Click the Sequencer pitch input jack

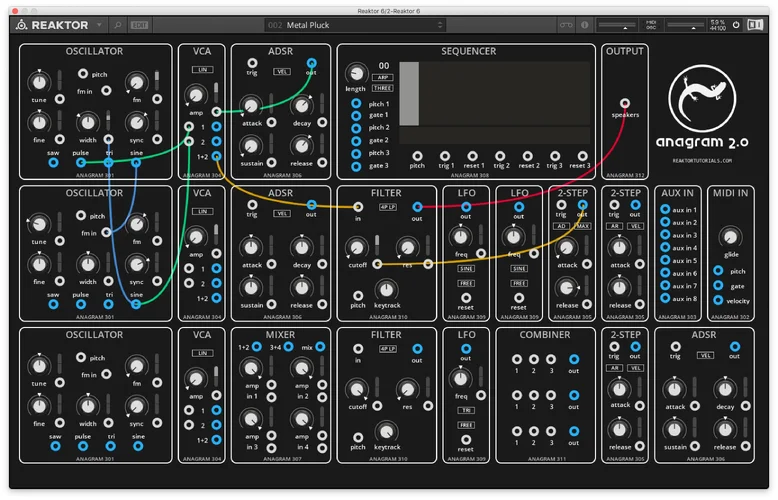[x=417, y=156]
